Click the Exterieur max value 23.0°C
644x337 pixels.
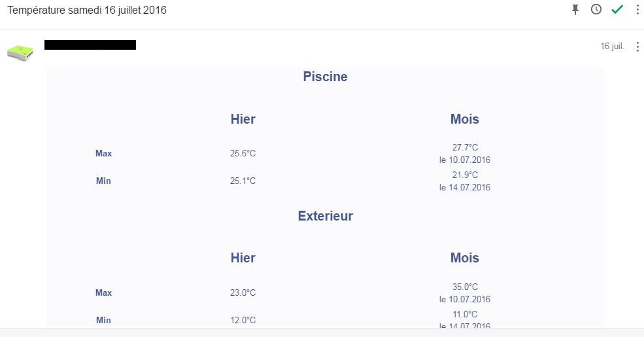[x=243, y=293]
